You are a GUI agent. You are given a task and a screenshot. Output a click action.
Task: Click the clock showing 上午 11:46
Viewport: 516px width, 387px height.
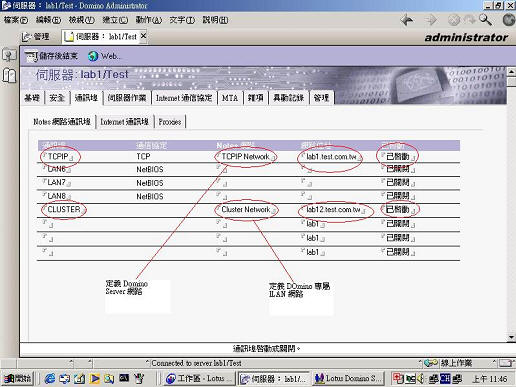(490, 379)
